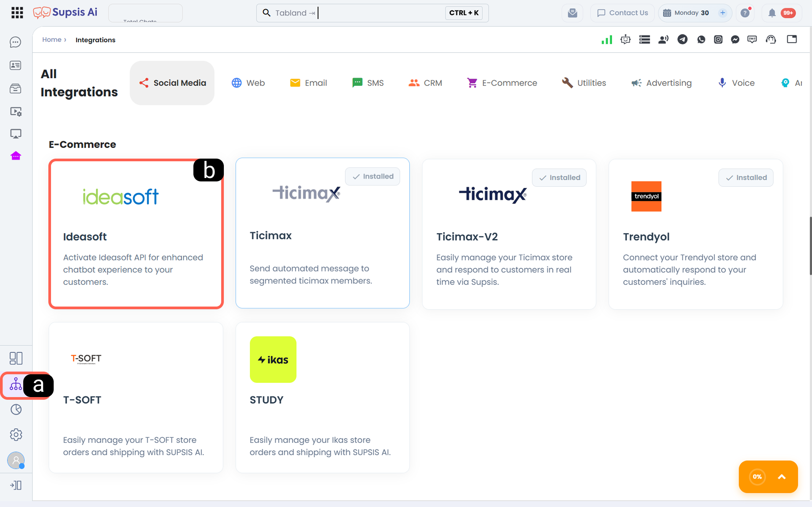Open the Ticimax-V2 integration card title
This screenshot has height=507, width=812.
pos(467,237)
